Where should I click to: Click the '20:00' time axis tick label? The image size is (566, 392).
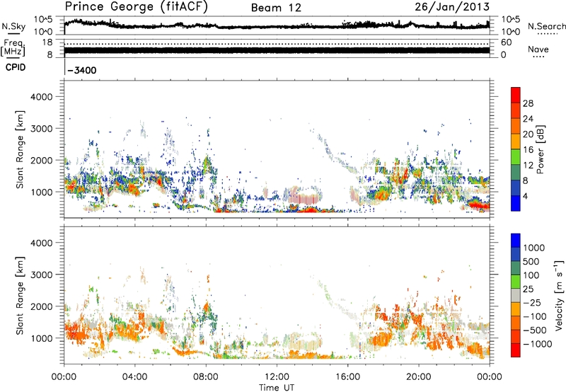click(x=418, y=377)
